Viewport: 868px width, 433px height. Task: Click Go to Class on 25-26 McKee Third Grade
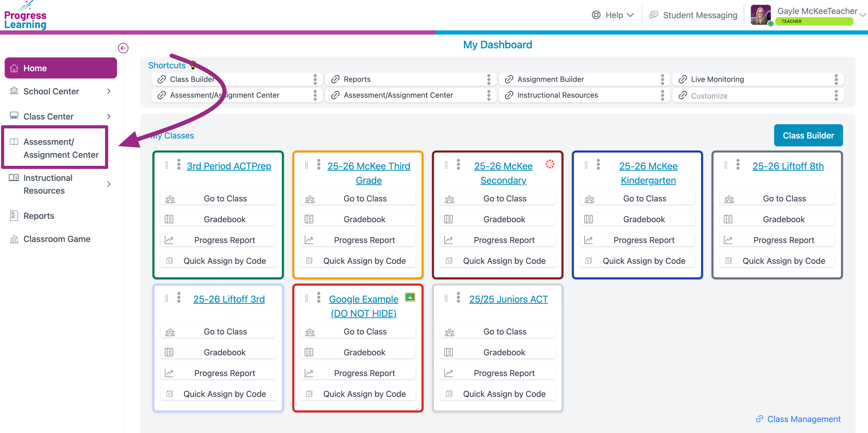point(358,199)
